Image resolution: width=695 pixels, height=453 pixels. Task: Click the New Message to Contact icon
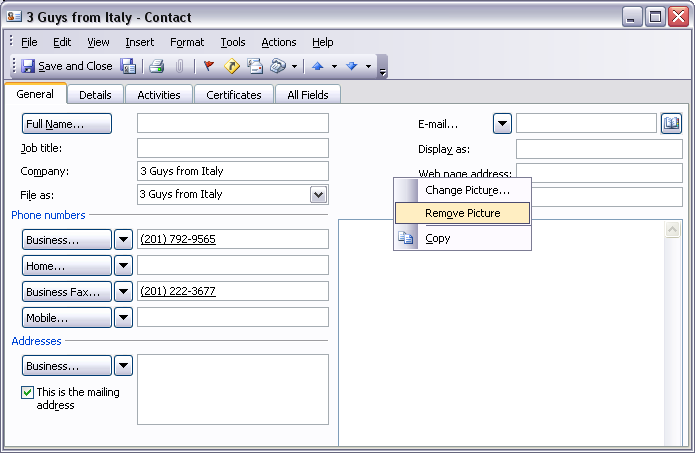click(x=255, y=66)
